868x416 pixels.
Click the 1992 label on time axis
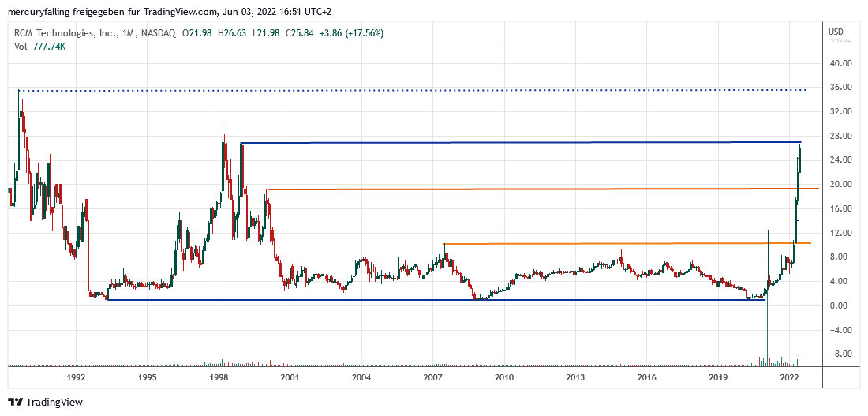pyautogui.click(x=76, y=377)
